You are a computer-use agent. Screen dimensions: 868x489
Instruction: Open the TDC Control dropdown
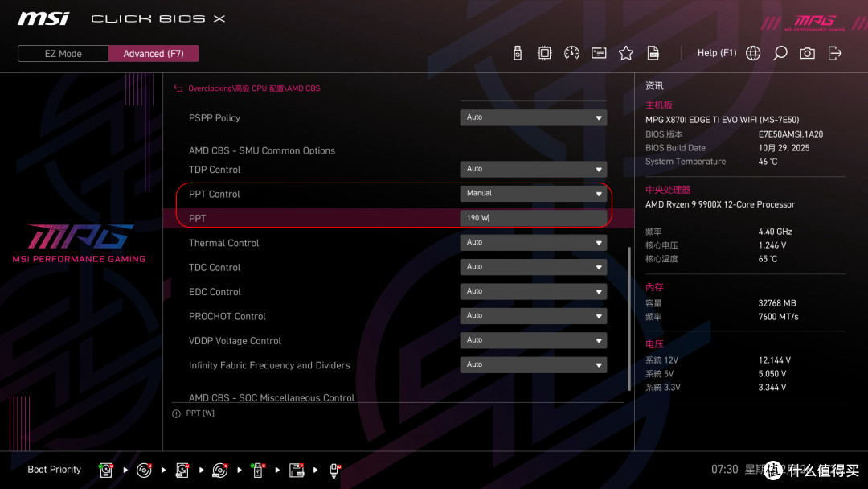coord(533,266)
